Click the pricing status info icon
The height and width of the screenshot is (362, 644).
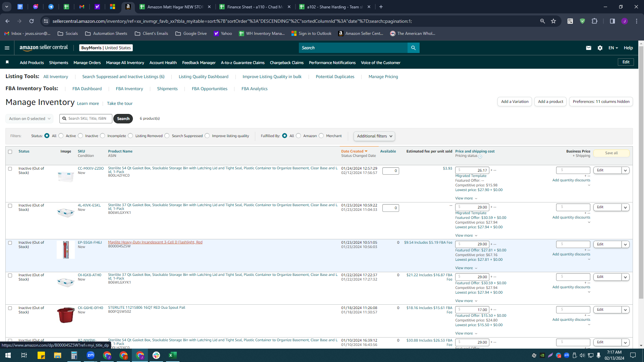pyautogui.click(x=480, y=157)
